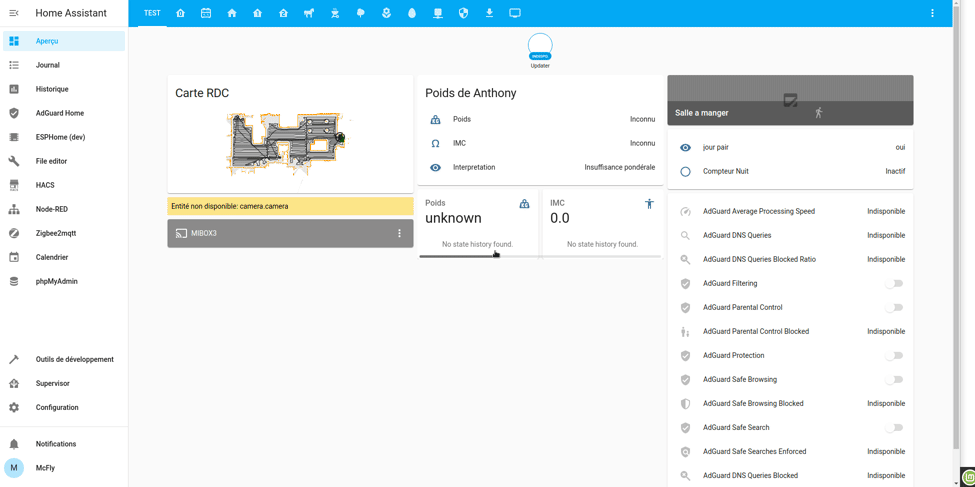Viewport: 975px width, 487px height.
Task: Open AdGuard Safe Searches Enforced row
Action: 790,452
